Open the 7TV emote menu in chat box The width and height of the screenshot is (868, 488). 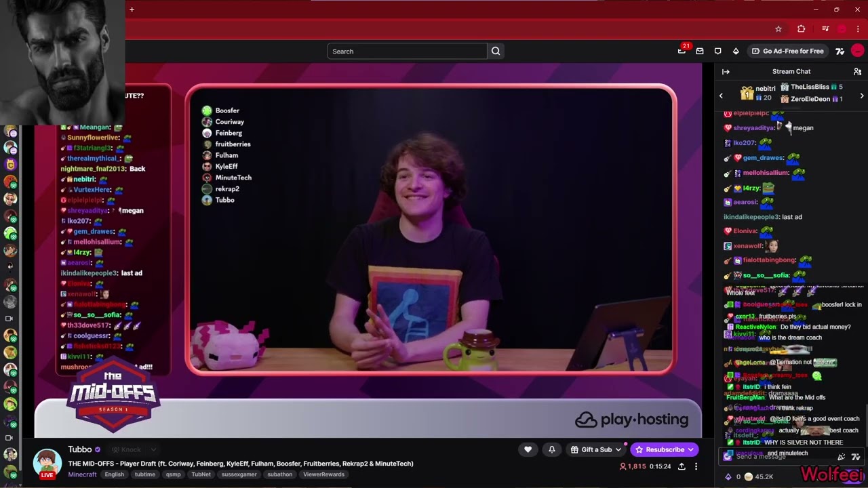856,457
